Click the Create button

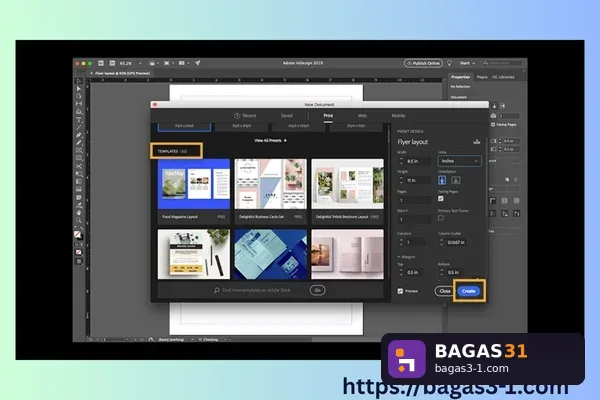click(x=468, y=291)
